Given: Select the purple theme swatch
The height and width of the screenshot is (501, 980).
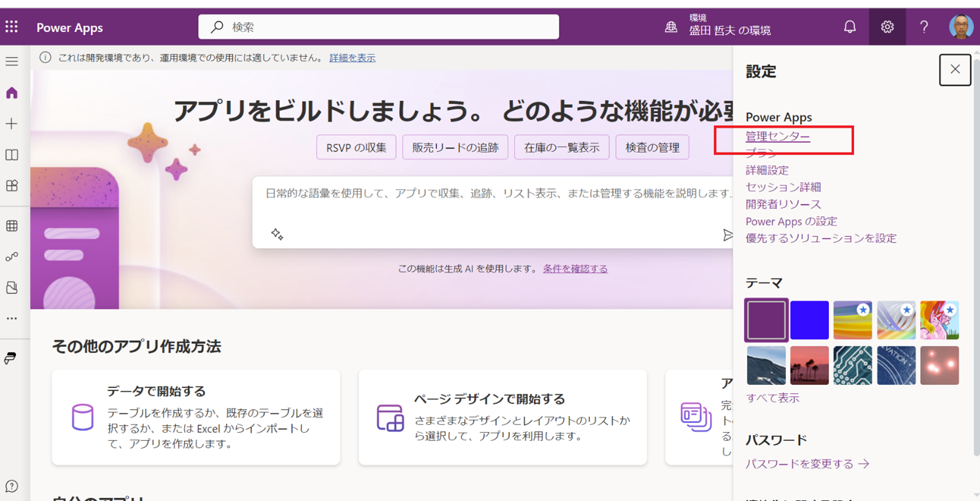Looking at the screenshot, I should point(766,320).
